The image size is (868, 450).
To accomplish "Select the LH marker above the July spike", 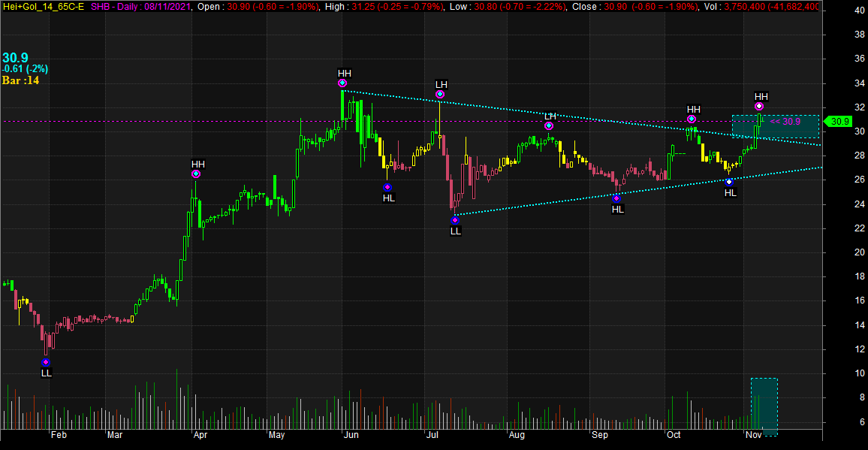I will coord(440,95).
